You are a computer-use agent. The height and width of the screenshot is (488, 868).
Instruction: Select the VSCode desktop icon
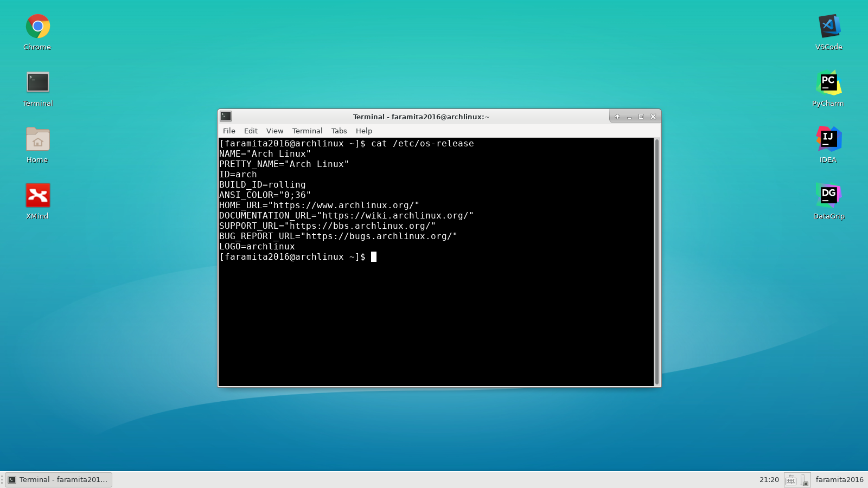tap(829, 26)
